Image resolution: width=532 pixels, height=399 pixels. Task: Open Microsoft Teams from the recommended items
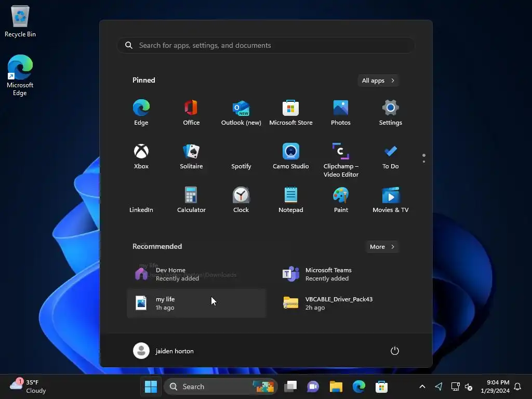point(345,274)
